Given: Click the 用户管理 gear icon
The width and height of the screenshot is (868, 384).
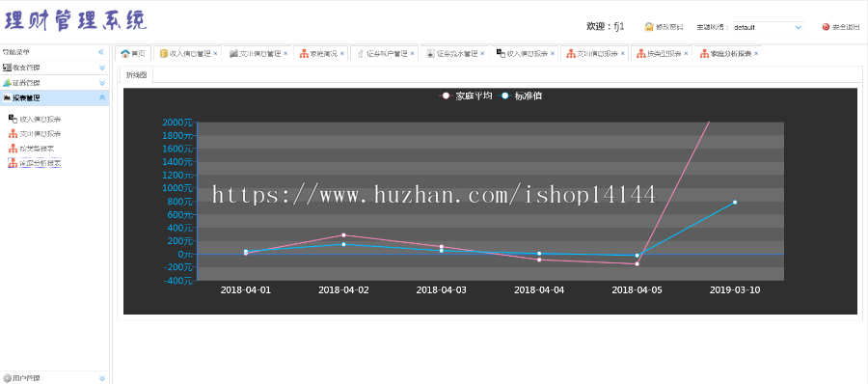Looking at the screenshot, I should (7, 378).
